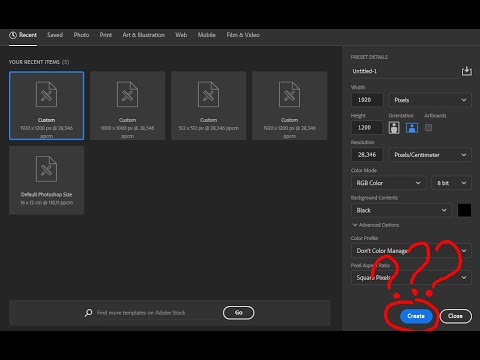Open the Don't Color Manage profile dropdown

pos(411,251)
